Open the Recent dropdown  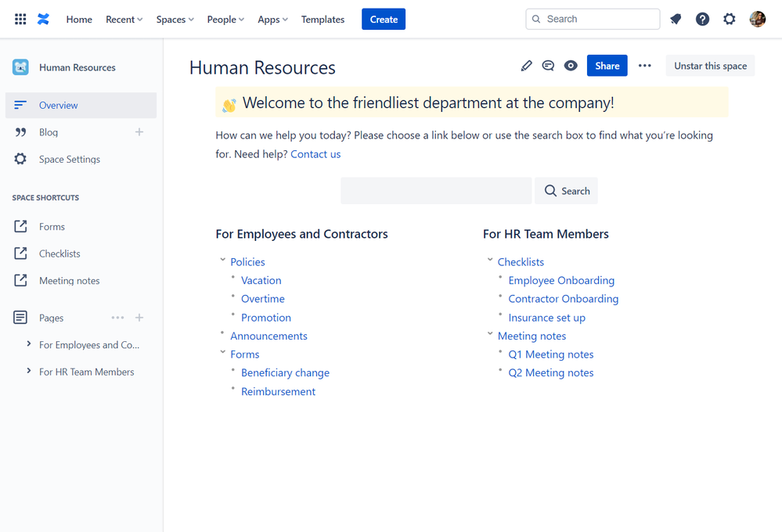tap(124, 20)
